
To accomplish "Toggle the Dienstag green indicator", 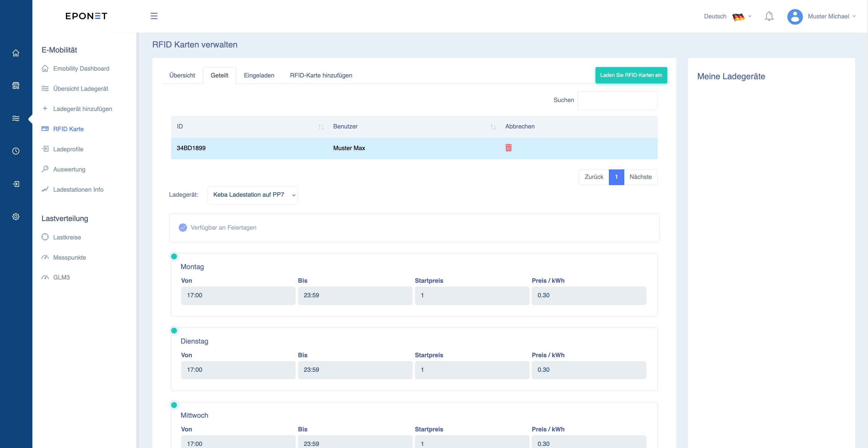I will click(x=174, y=331).
